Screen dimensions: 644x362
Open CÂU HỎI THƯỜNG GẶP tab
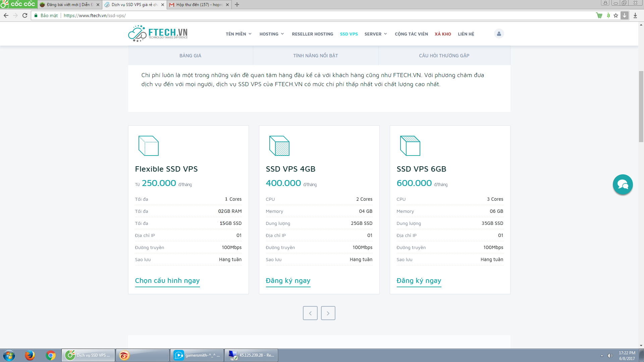444,56
